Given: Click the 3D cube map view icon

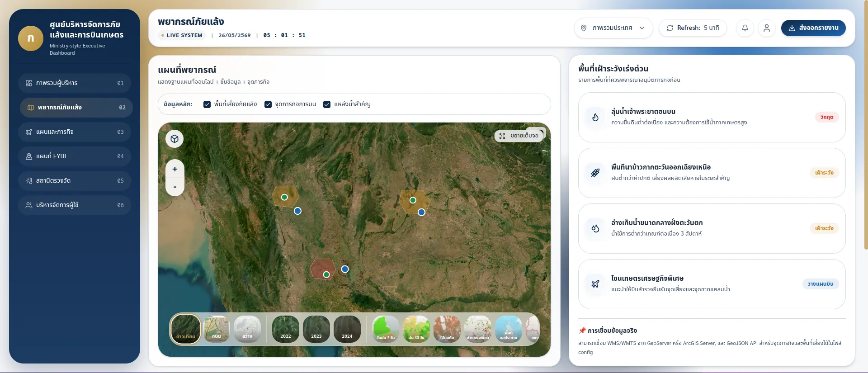Looking at the screenshot, I should (175, 139).
